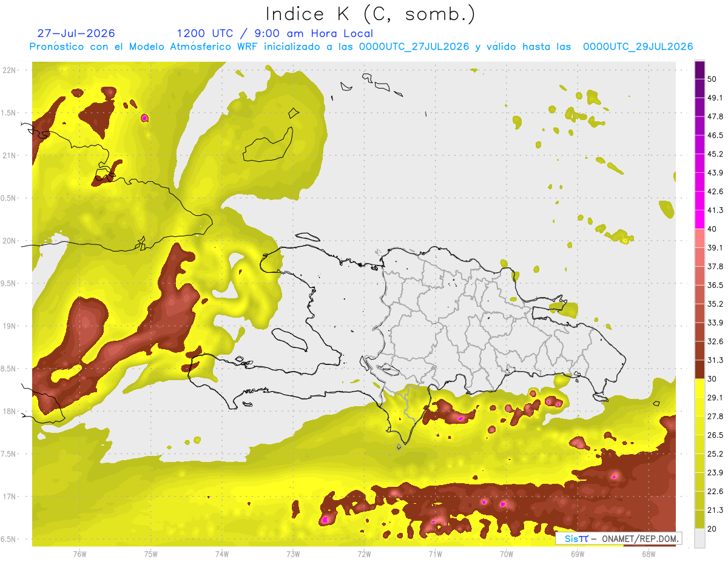Image resolution: width=728 pixels, height=562 pixels.
Task: Click the color bar value '47.8'
Action: click(x=715, y=116)
